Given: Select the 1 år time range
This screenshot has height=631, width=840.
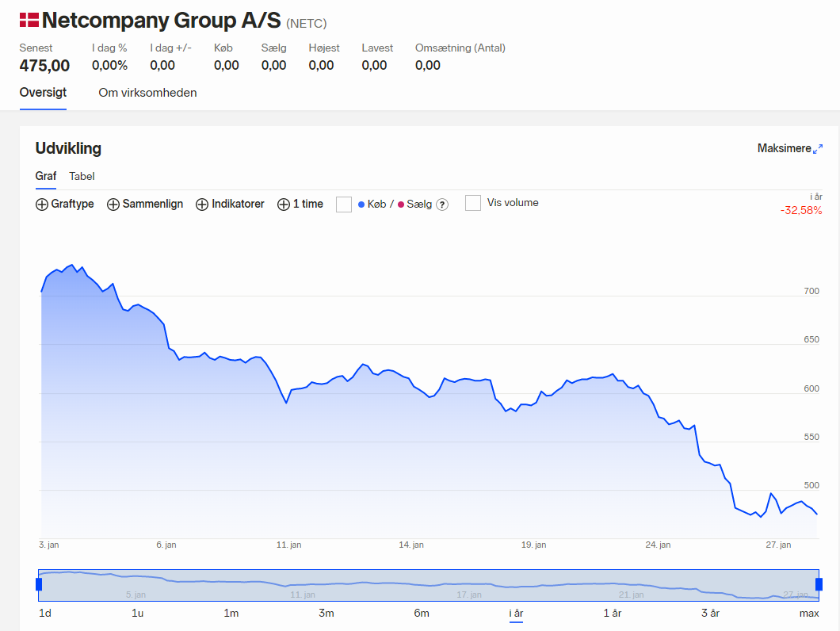Looking at the screenshot, I should pos(613,613).
